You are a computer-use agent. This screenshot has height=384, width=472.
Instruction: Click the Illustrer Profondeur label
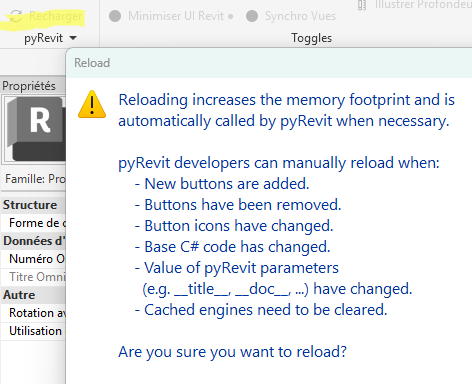[423, 4]
